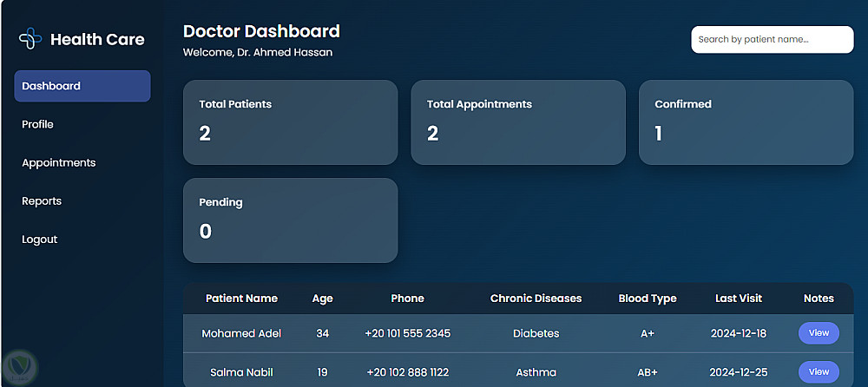Click the Total Patients card

(290, 122)
